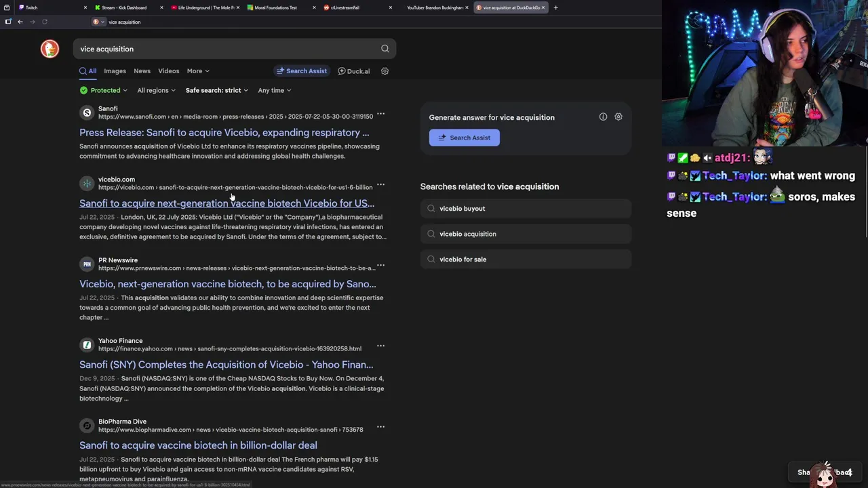Open a new browser tab with plus

[x=555, y=7]
